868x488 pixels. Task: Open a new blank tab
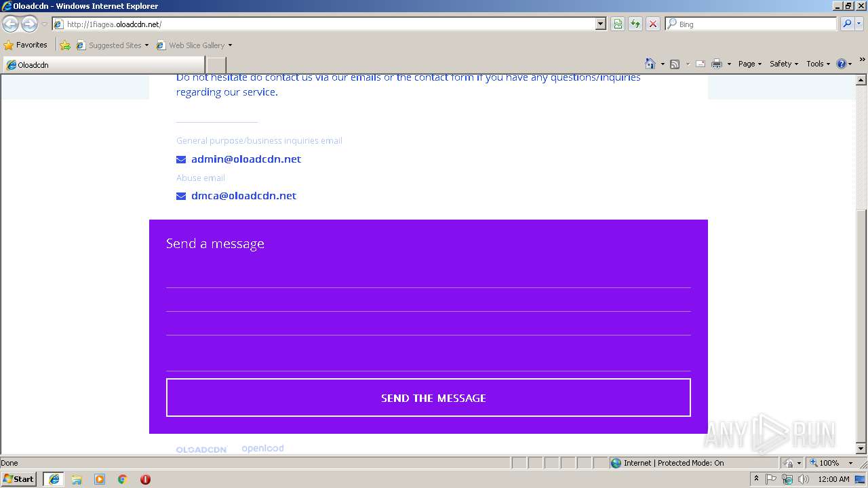point(216,65)
